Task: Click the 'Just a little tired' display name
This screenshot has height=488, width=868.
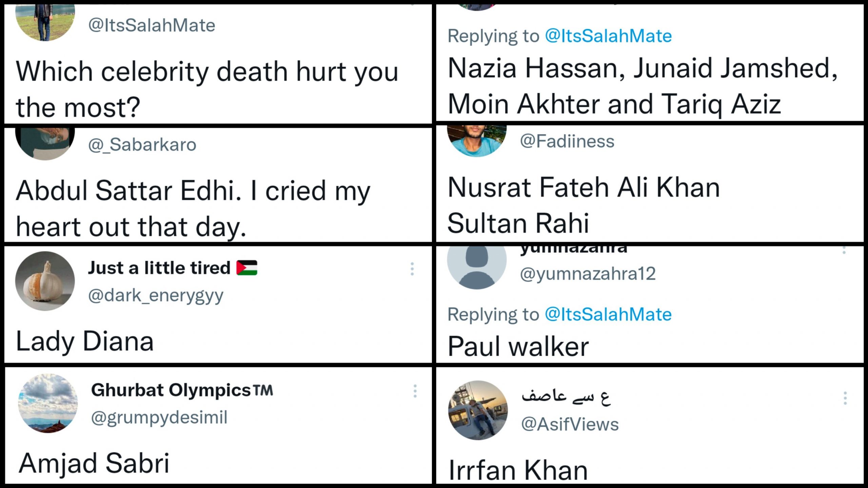Action: (x=159, y=268)
